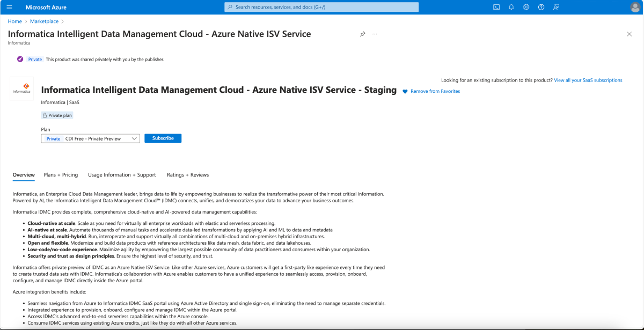The image size is (644, 330).
Task: Click the 'Cloud-native at scale' bullet text
Action: coord(53,223)
